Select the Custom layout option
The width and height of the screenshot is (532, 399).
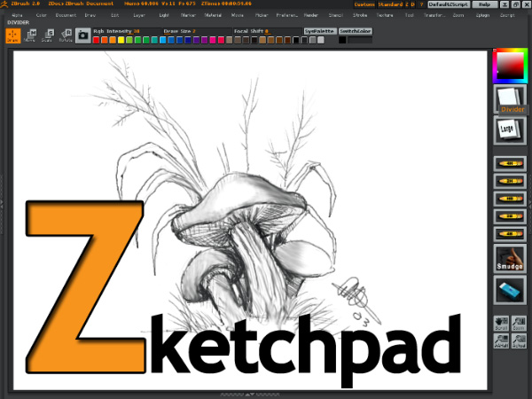pos(364,4)
